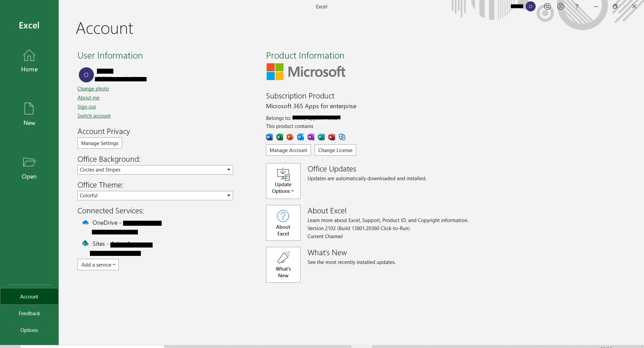This screenshot has height=348, width=644.
Task: Click Change photo link
Action: [x=93, y=89]
